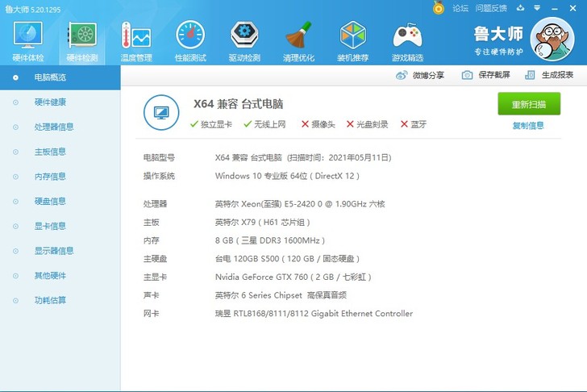Click the X64 兼容 台式电脑 heading
The image size is (587, 392).
(238, 104)
